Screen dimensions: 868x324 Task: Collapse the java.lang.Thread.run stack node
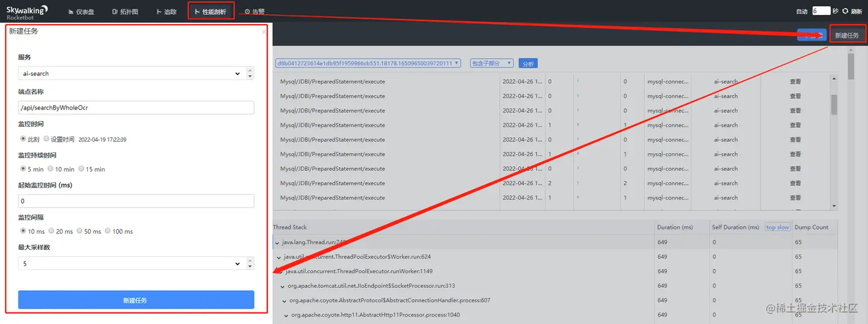277,243
